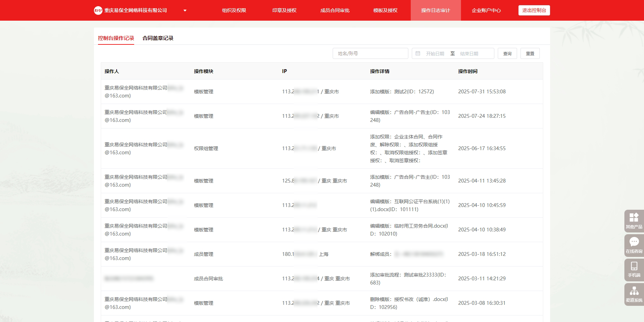Click detail 添加审批流程：测试审批23333
The width and height of the screenshot is (644, 322).
(408, 279)
